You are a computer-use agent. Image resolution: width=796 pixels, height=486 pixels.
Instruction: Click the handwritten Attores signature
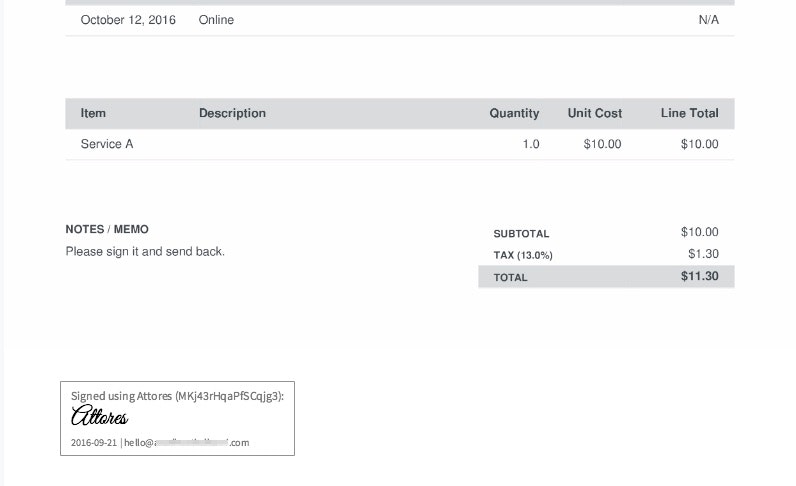[99, 416]
